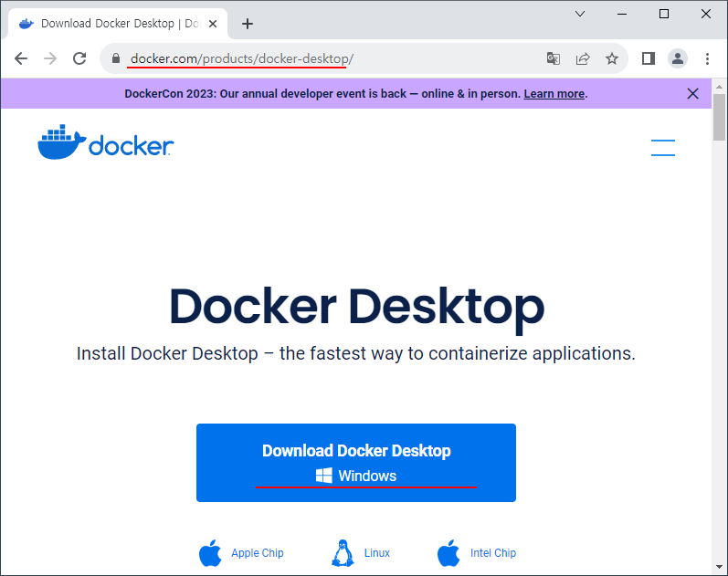Open the browser side panel icon
This screenshot has height=576, width=728.
coord(649,58)
